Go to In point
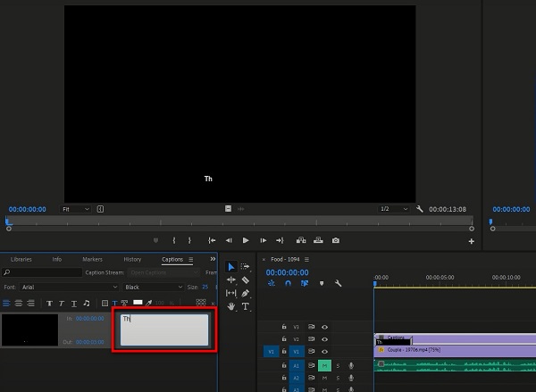The image size is (536, 392). click(212, 240)
